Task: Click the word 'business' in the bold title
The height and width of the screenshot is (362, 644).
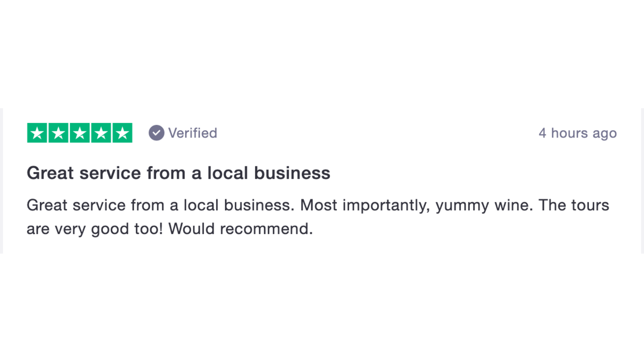Action: pyautogui.click(x=292, y=173)
